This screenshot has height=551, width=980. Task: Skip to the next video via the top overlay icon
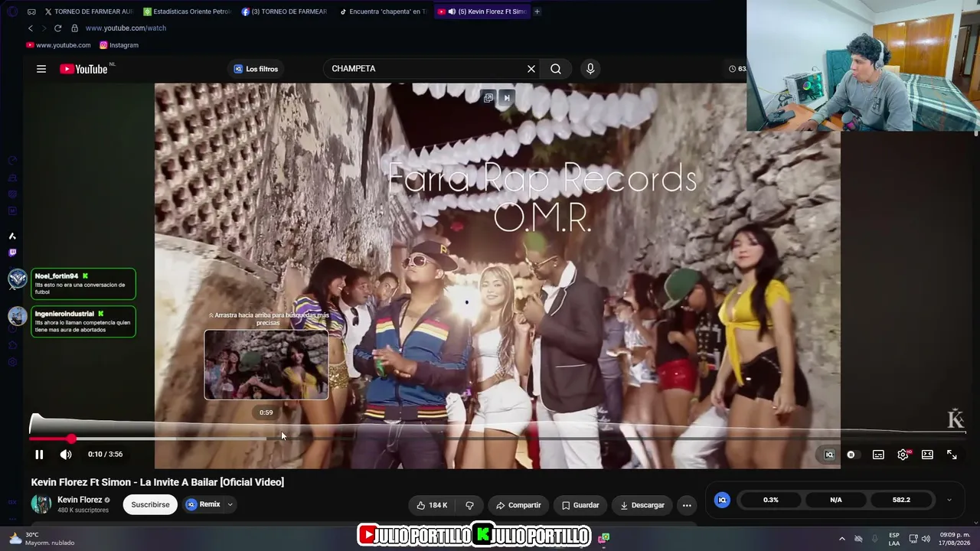[x=506, y=98]
